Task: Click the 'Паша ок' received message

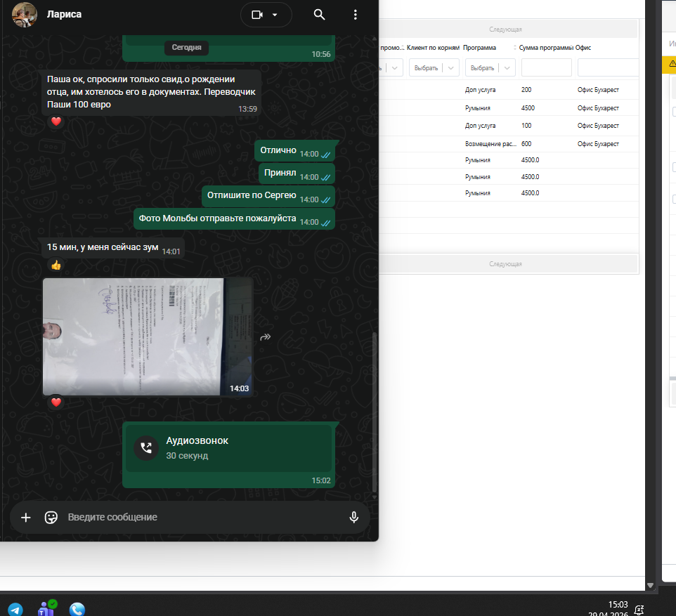Action: click(151, 92)
